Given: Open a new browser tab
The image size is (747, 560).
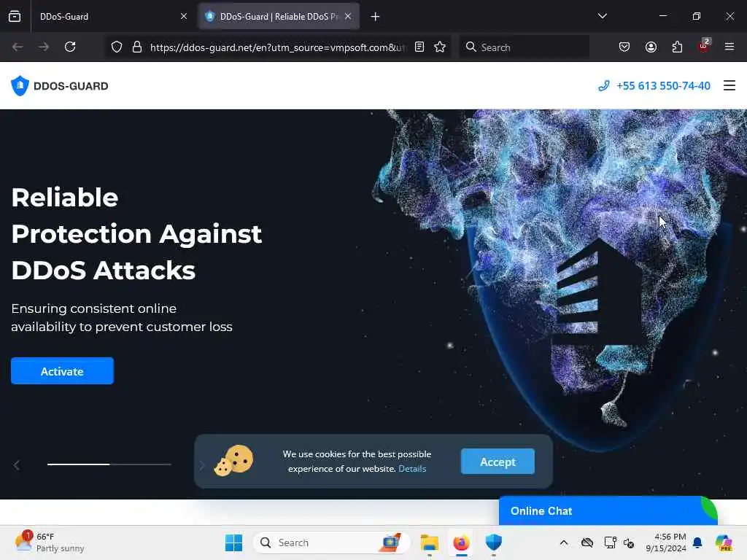Looking at the screenshot, I should [x=376, y=17].
